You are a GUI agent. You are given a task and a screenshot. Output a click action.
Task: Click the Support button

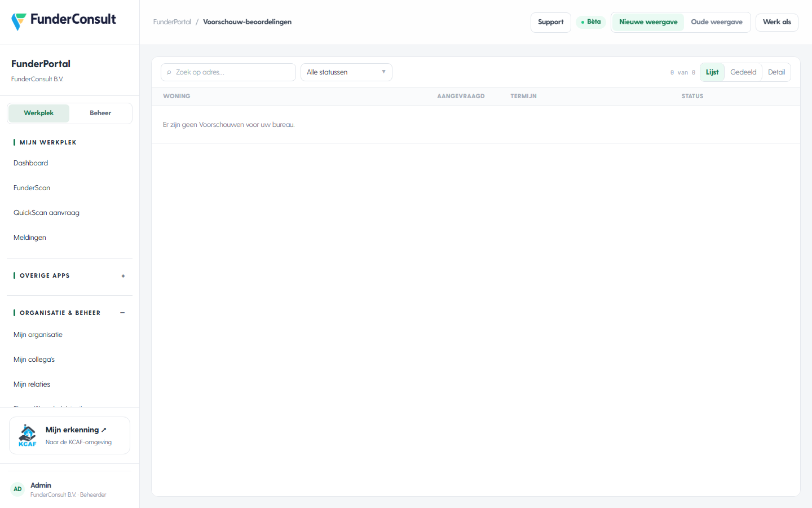551,22
